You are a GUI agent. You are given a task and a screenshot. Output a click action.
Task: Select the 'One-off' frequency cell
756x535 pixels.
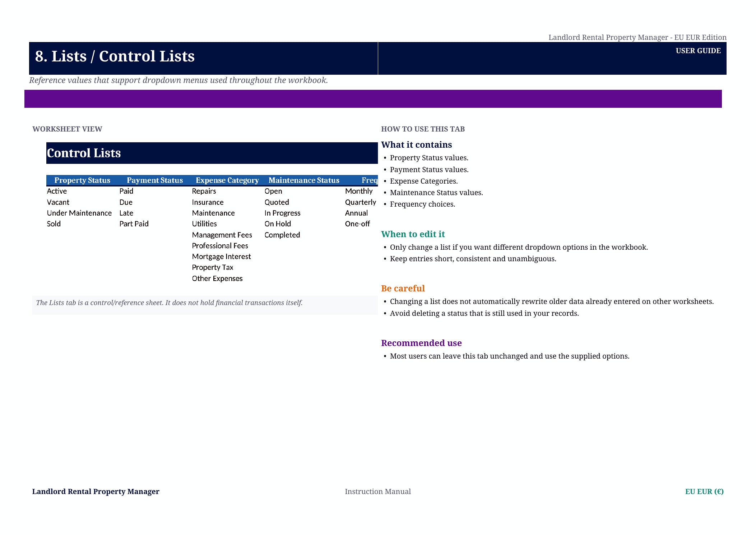coord(357,224)
